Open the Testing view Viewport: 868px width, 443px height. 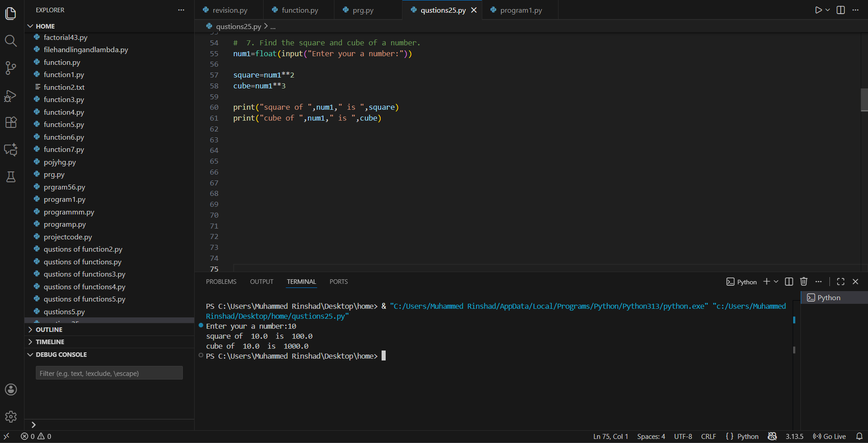pos(10,177)
